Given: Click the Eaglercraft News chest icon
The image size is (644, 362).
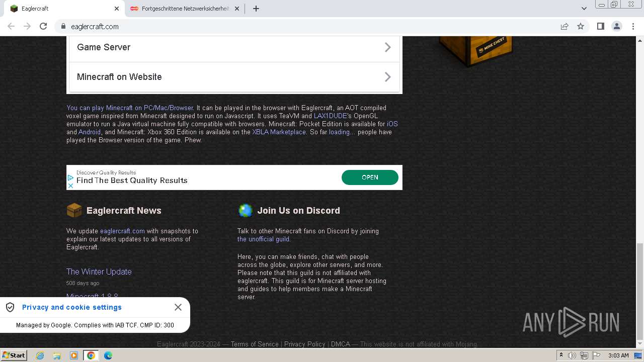Looking at the screenshot, I should [74, 210].
